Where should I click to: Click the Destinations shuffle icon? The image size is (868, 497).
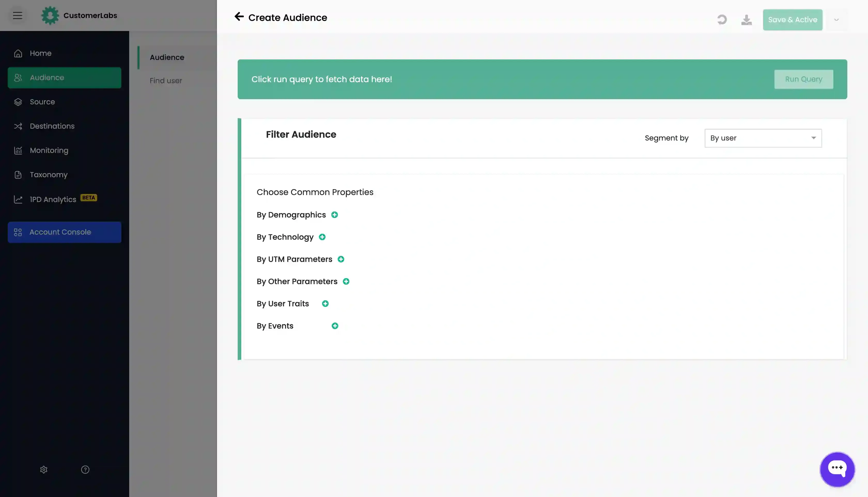coord(18,126)
